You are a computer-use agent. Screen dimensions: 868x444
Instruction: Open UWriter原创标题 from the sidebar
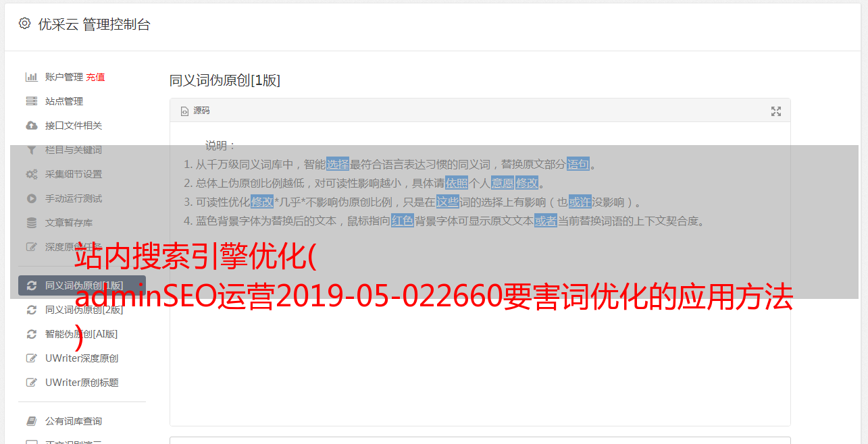82,383
